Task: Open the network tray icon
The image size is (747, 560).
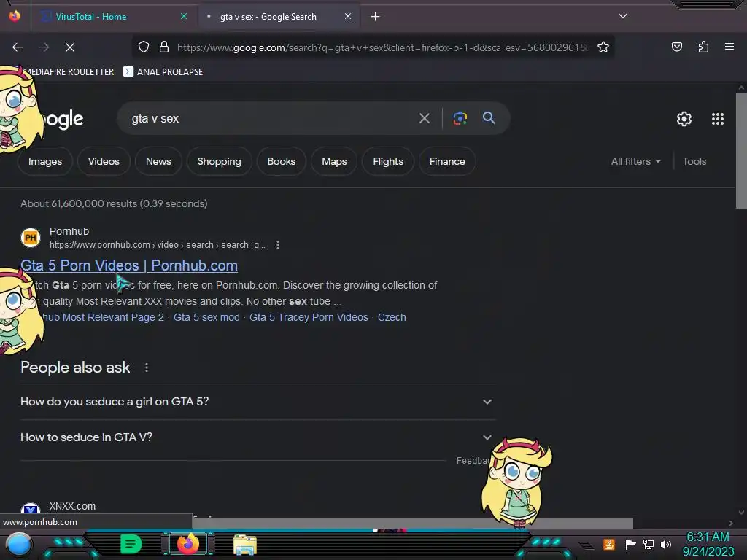Action: pyautogui.click(x=648, y=544)
